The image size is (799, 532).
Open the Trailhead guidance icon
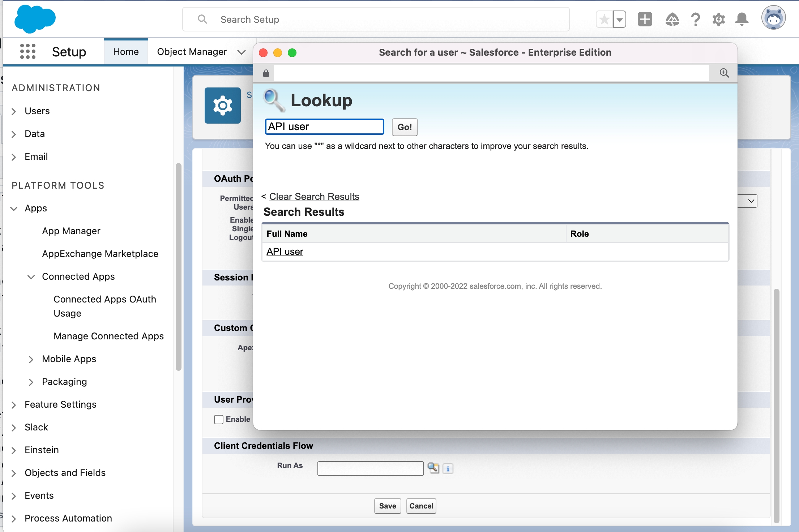[x=672, y=19]
